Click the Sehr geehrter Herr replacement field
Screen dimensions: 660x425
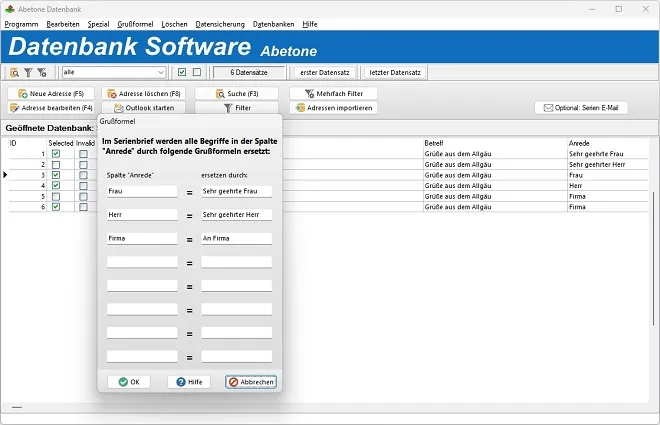237,215
